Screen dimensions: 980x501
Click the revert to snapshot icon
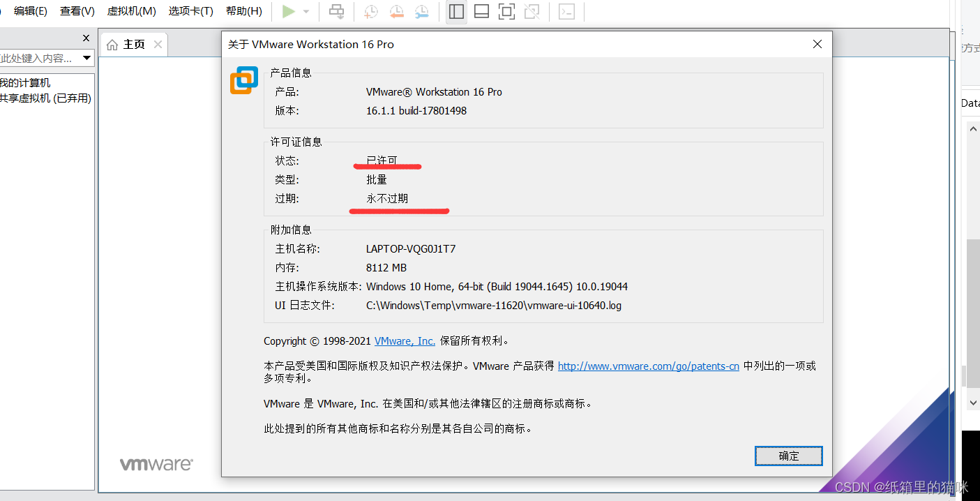[x=396, y=11]
